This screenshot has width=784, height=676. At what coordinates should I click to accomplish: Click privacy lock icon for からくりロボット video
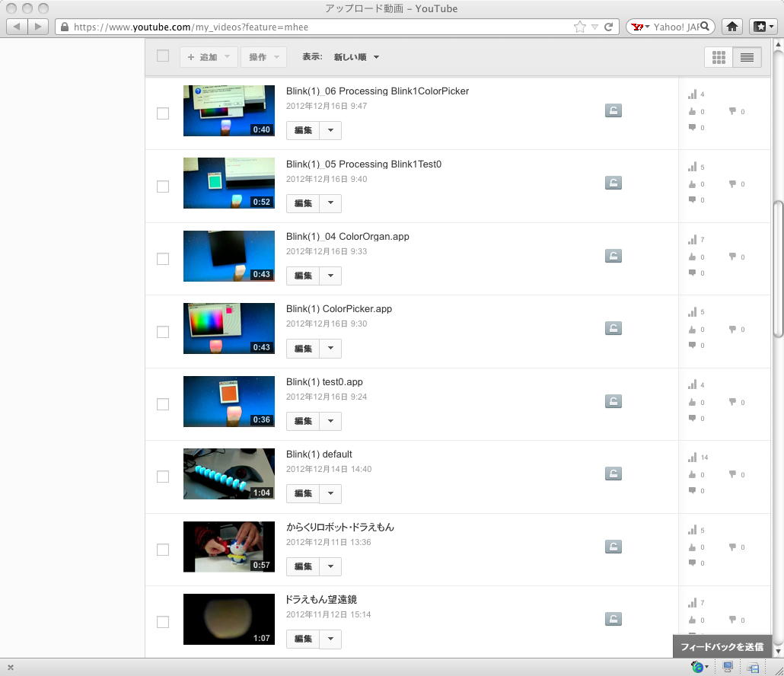613,547
